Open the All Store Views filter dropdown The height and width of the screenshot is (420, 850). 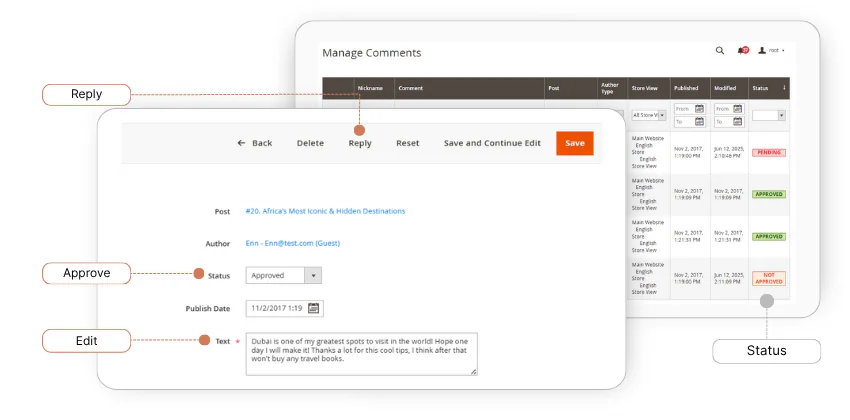(x=648, y=115)
